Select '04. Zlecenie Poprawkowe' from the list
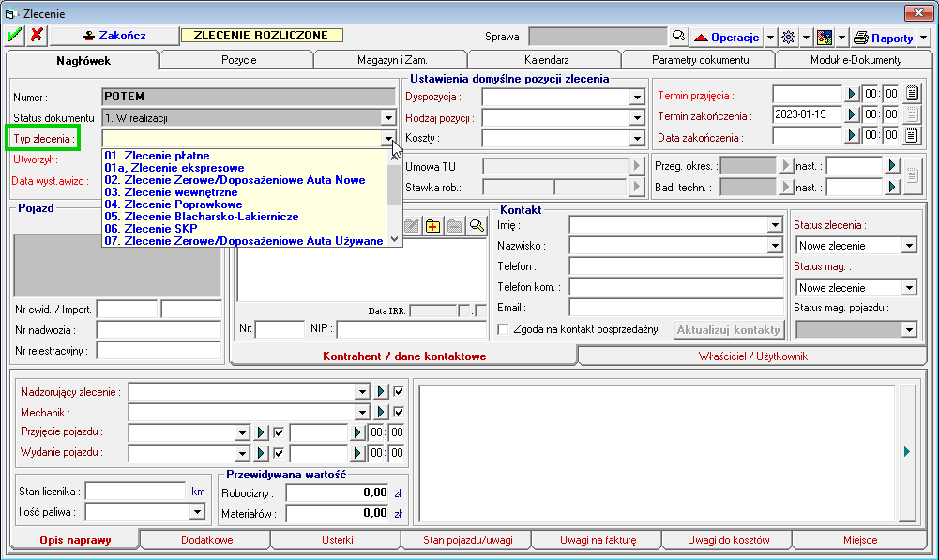The width and height of the screenshot is (939, 560). point(174,204)
